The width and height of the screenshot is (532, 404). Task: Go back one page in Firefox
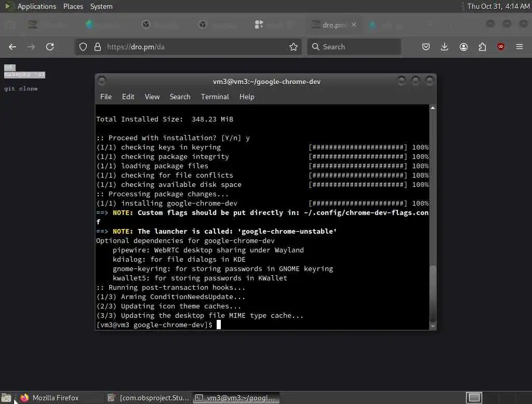click(x=12, y=47)
